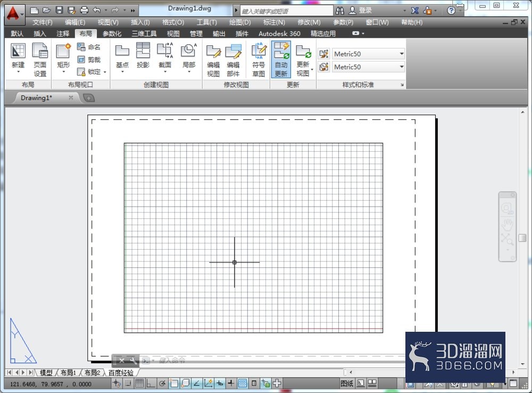
Task: Create a new drawing from quick access toolbar
Action: [x=34, y=11]
